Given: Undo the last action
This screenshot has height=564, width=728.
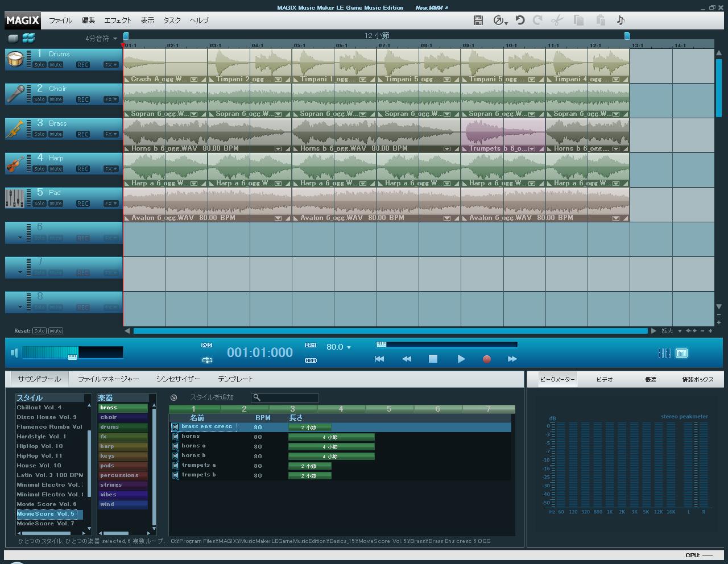Looking at the screenshot, I should point(520,20).
